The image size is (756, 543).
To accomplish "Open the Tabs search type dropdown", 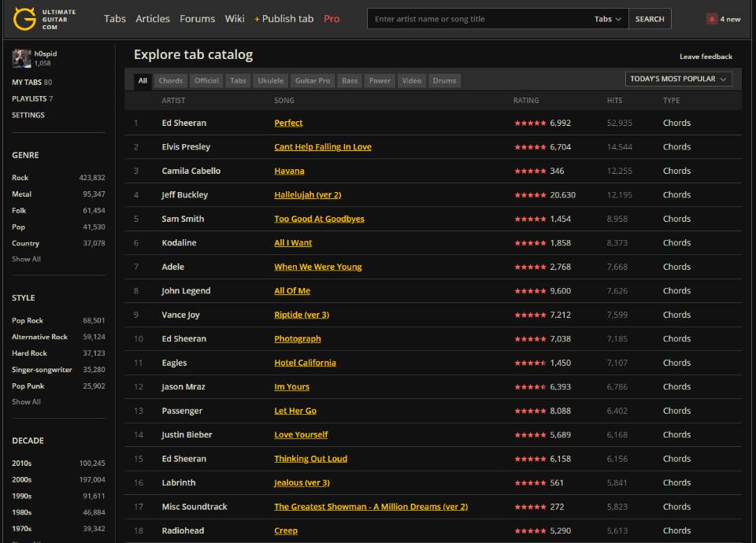I will [607, 19].
